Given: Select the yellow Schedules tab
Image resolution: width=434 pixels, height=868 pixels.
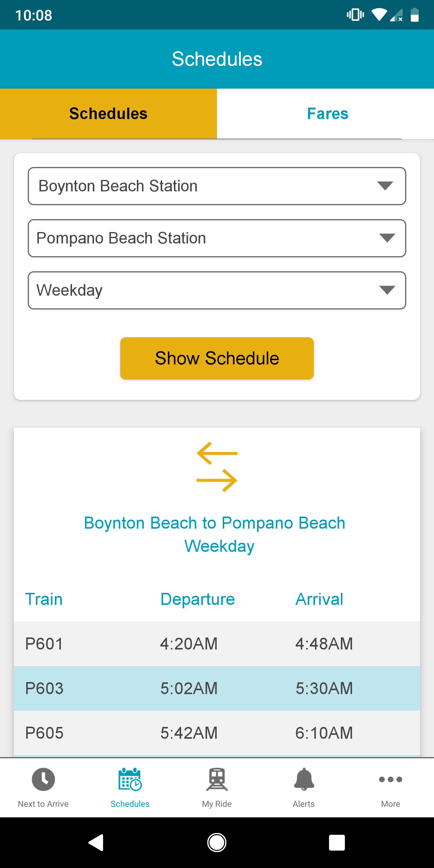Looking at the screenshot, I should [x=108, y=114].
